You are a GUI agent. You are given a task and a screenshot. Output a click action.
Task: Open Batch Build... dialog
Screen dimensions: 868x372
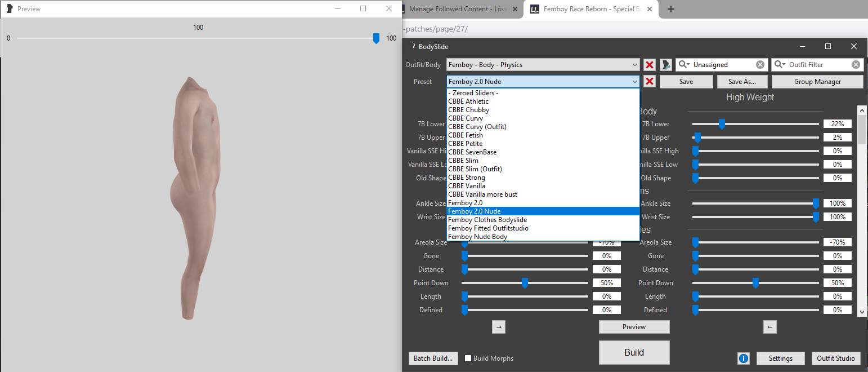[x=433, y=358]
